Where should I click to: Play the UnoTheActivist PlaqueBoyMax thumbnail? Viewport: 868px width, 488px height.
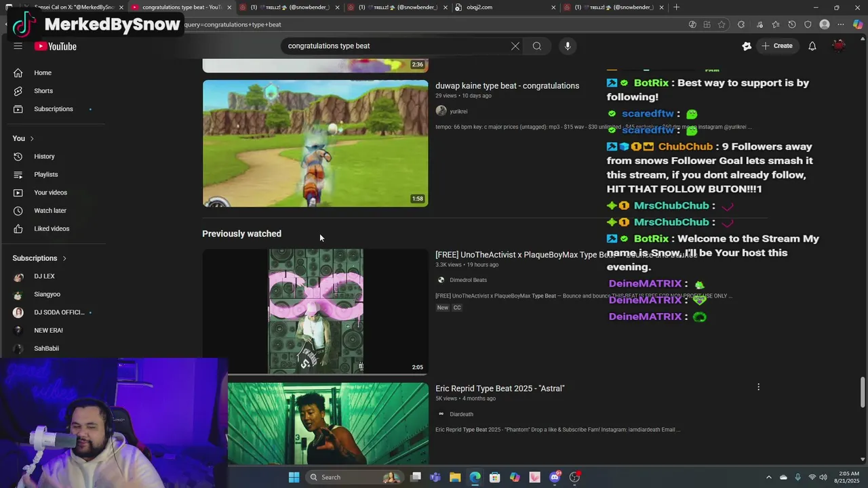point(315,311)
